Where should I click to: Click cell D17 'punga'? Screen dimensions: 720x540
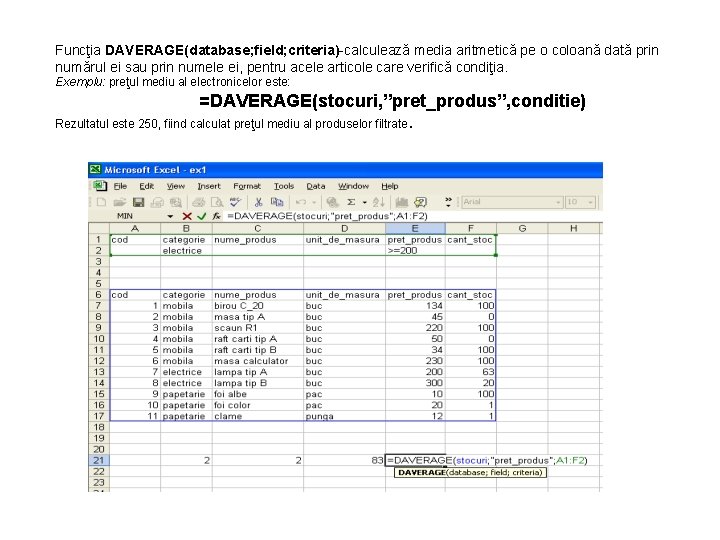coord(344,416)
